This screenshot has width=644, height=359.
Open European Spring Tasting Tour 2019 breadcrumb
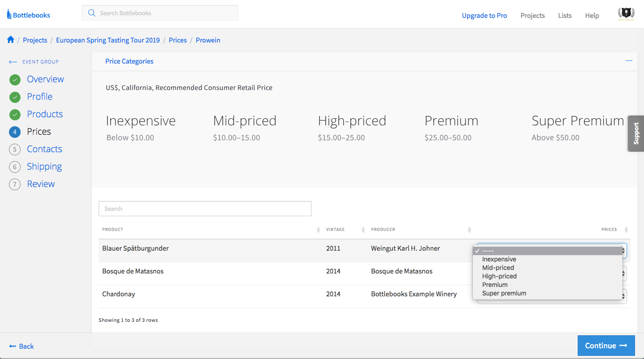point(108,40)
